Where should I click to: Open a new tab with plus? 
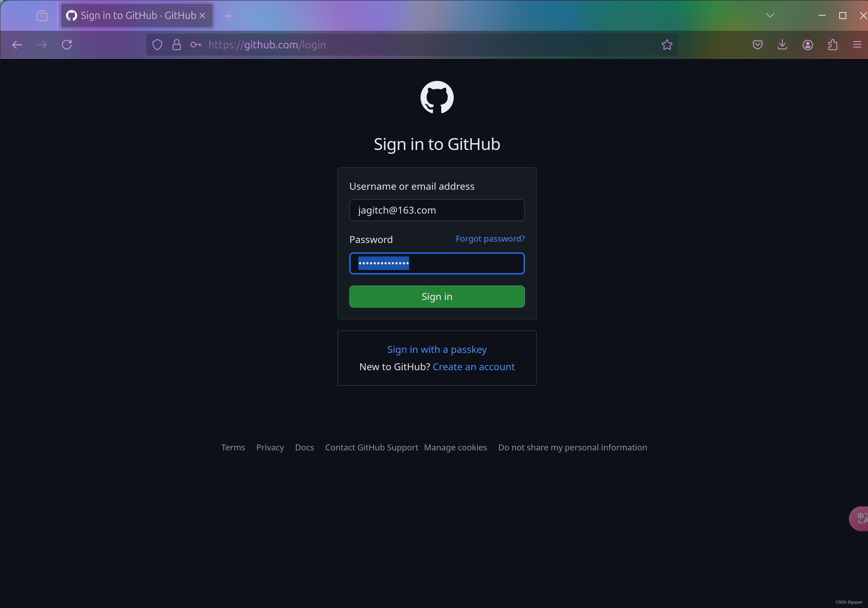[228, 16]
